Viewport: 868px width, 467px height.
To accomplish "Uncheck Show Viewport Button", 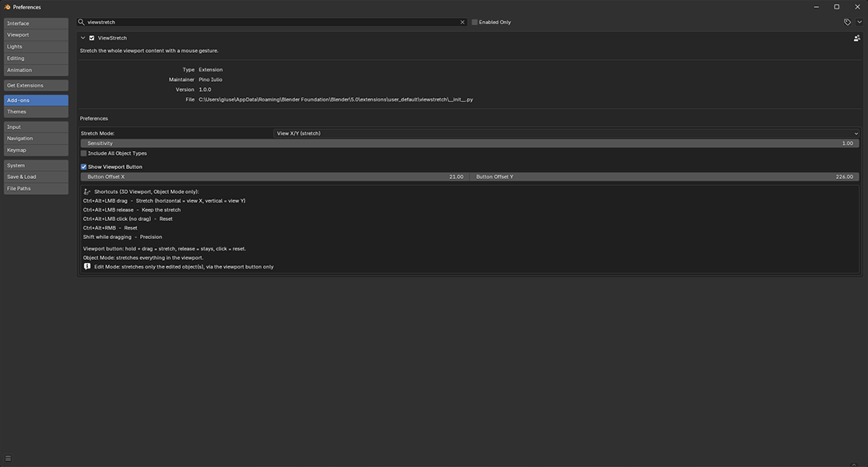I will pyautogui.click(x=83, y=167).
